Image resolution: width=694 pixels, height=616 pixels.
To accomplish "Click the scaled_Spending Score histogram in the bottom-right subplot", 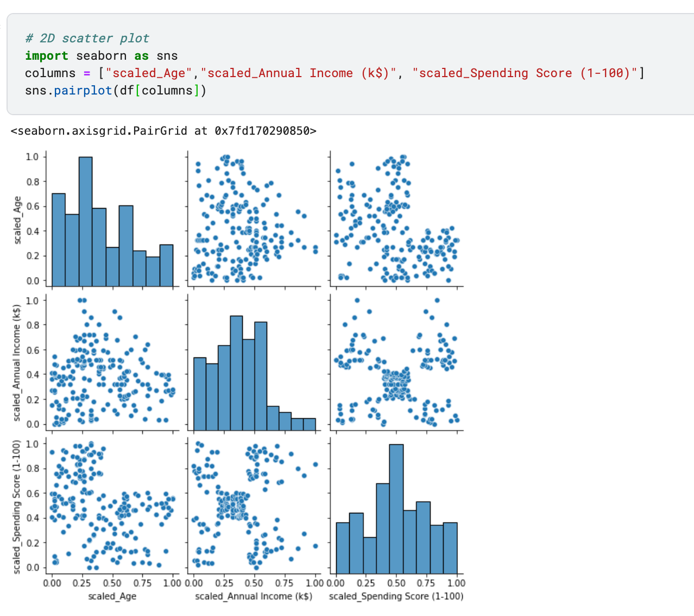I will click(396, 506).
